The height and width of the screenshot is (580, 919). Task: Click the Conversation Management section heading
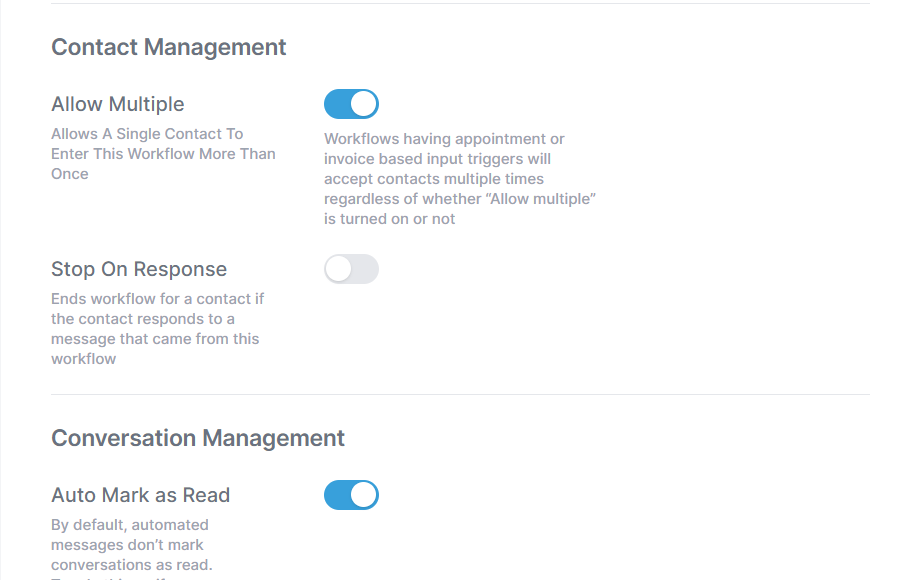pyautogui.click(x=198, y=438)
